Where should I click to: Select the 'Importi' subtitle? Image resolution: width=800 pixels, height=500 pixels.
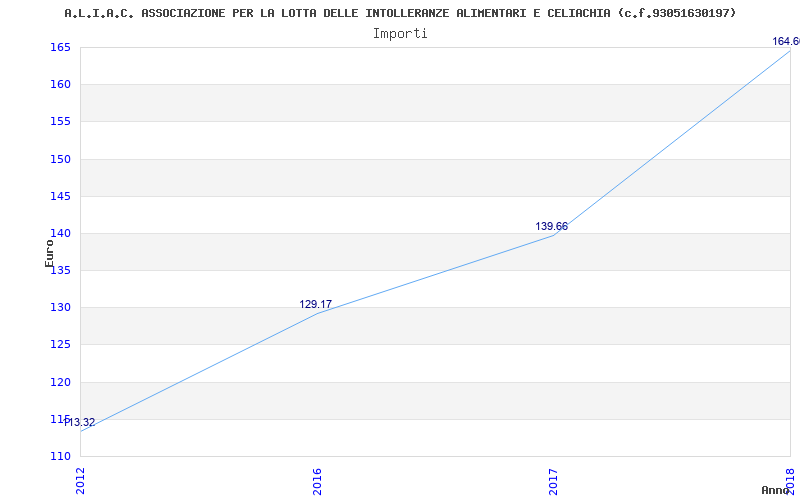tap(400, 34)
